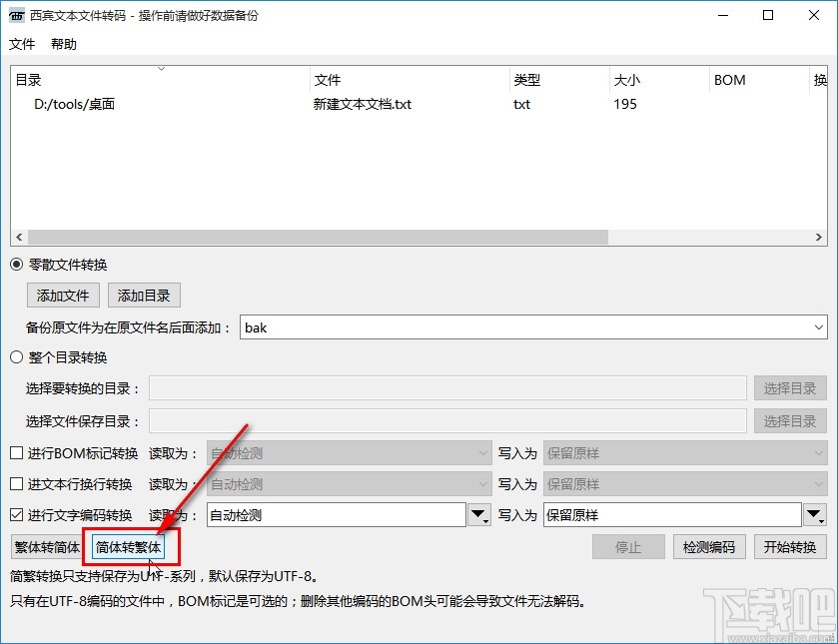Screen dimensions: 838x644
Task: Uncheck the 进行文字编码转换 checkbox
Action: coord(15,514)
